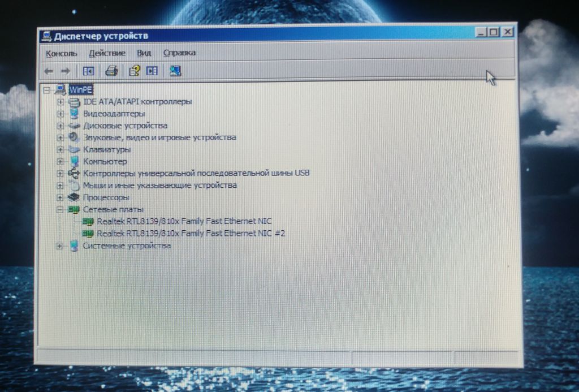Click the Back arrow in the toolbar
This screenshot has height=392, width=579.
tap(49, 71)
